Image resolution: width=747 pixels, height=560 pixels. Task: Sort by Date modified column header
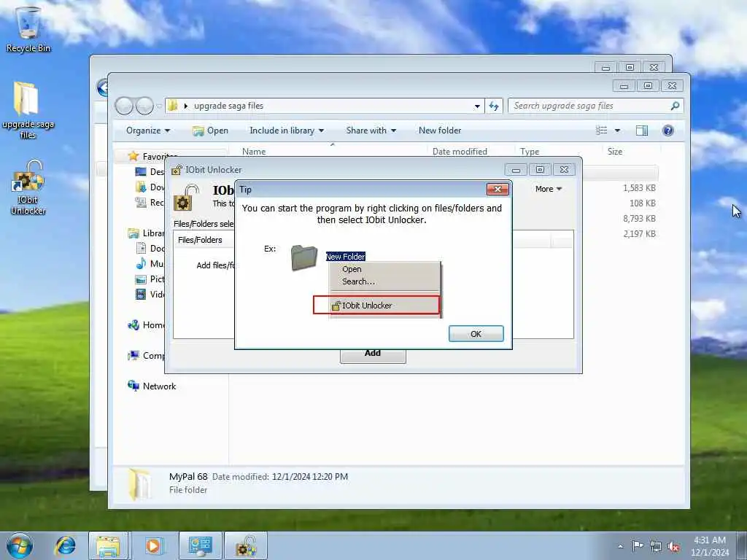click(460, 152)
